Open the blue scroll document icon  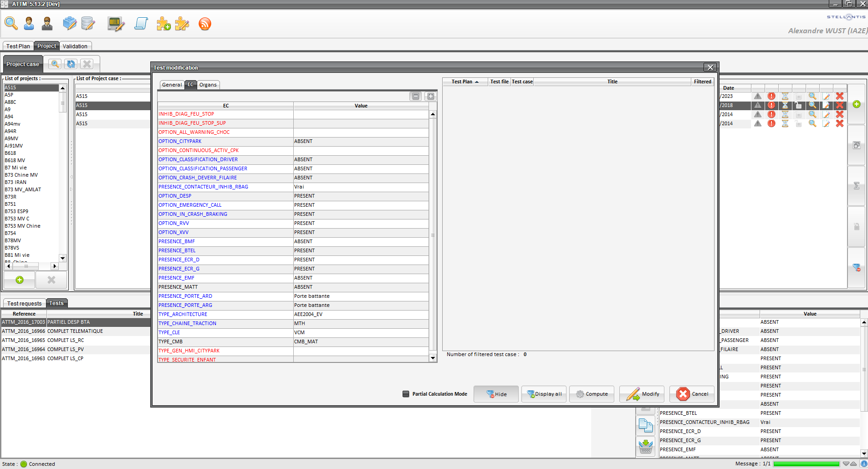coord(141,24)
